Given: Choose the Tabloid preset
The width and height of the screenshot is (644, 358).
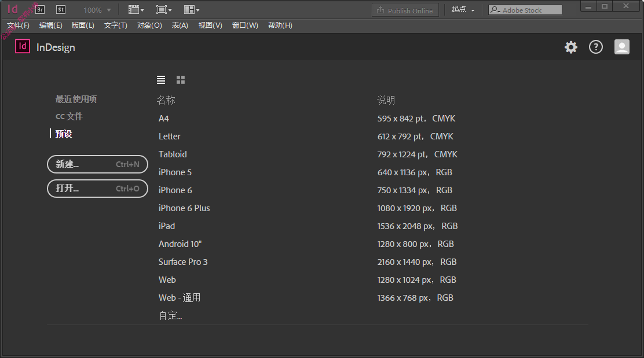Looking at the screenshot, I should (x=173, y=154).
